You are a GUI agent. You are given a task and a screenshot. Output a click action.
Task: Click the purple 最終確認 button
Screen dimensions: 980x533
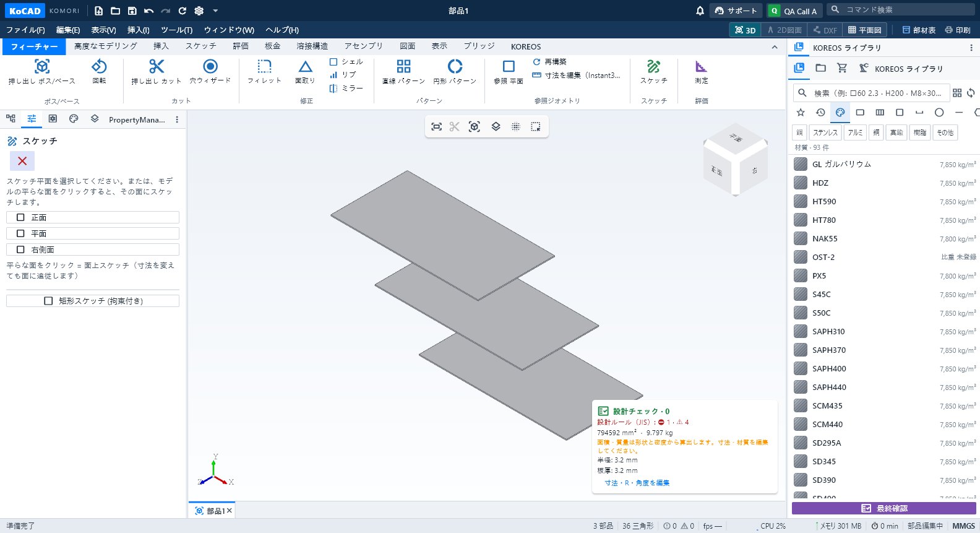(884, 508)
